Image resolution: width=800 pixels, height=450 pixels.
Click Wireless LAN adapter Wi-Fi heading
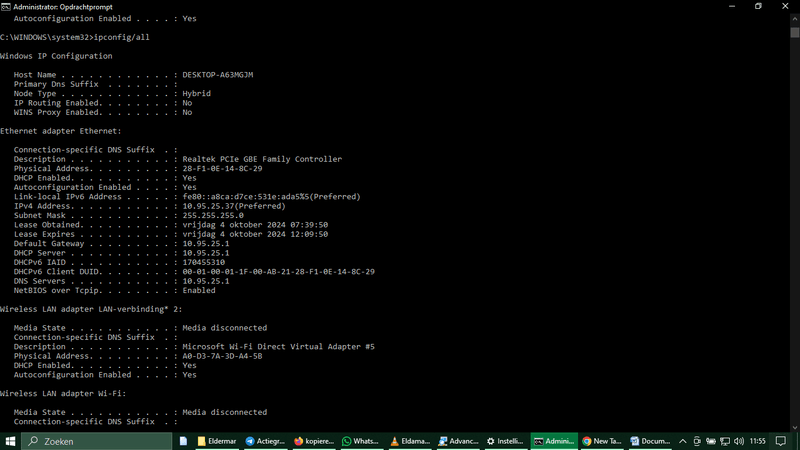coord(63,393)
